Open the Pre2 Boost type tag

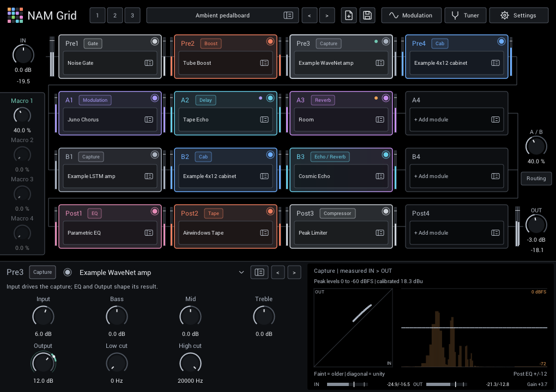pos(210,44)
